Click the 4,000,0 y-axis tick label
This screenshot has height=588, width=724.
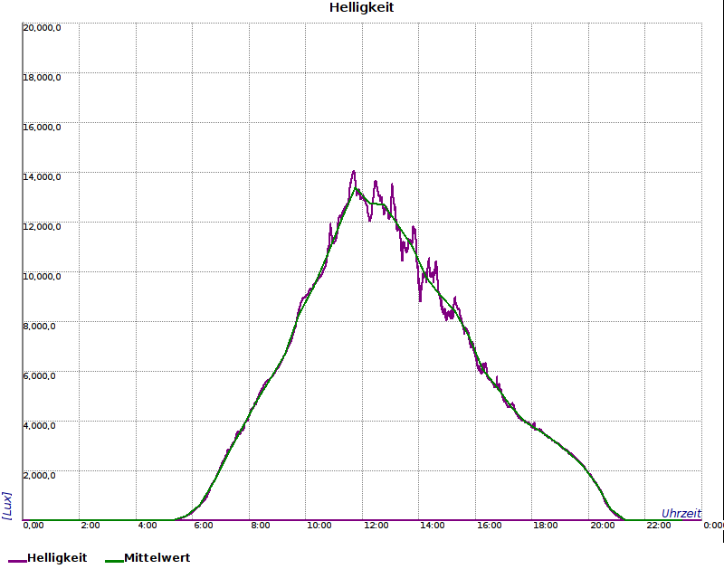click(x=39, y=425)
